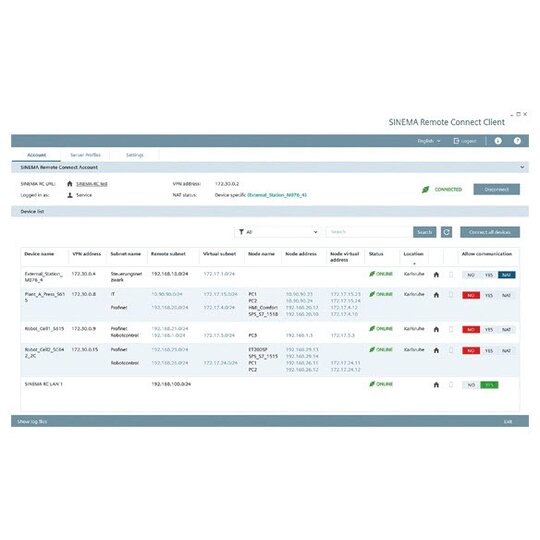Click the red NO swatch for Robot_Cell2
Image resolution: width=540 pixels, height=540 pixels.
471,351
